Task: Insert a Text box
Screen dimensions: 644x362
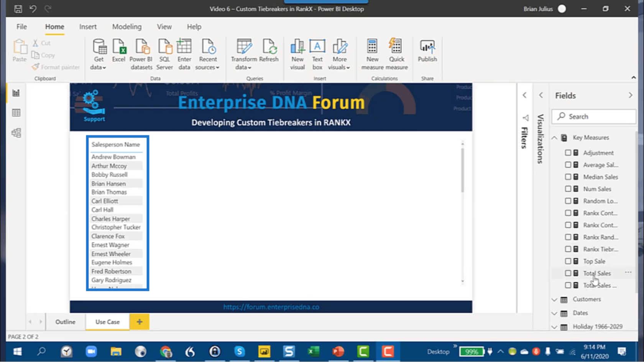Action: click(x=317, y=54)
